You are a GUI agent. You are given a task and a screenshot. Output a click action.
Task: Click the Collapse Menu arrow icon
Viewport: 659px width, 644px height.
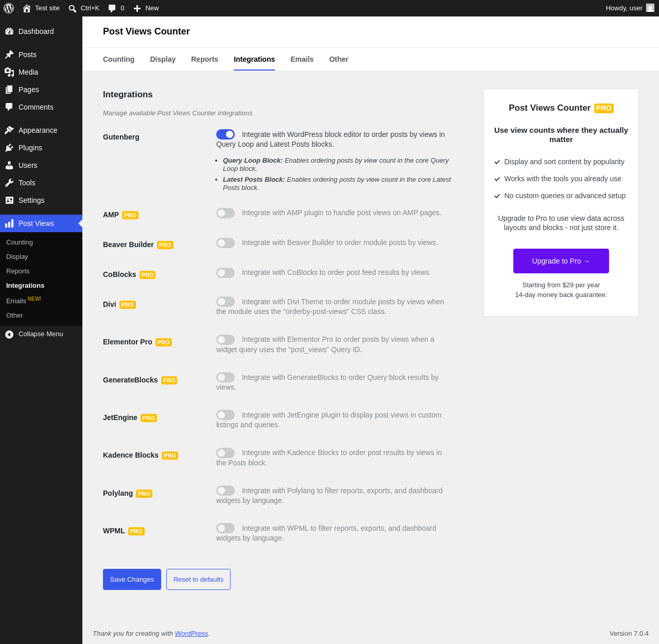(x=9, y=335)
